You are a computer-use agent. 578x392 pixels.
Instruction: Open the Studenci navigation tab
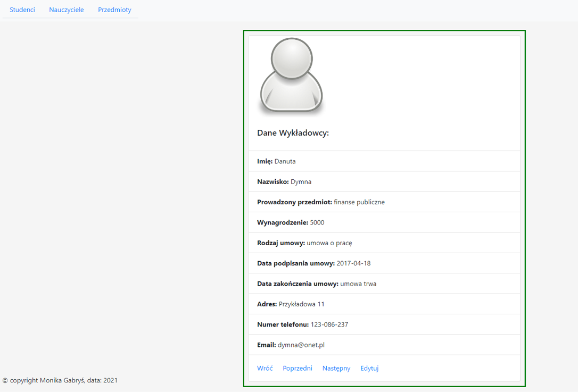(21, 10)
